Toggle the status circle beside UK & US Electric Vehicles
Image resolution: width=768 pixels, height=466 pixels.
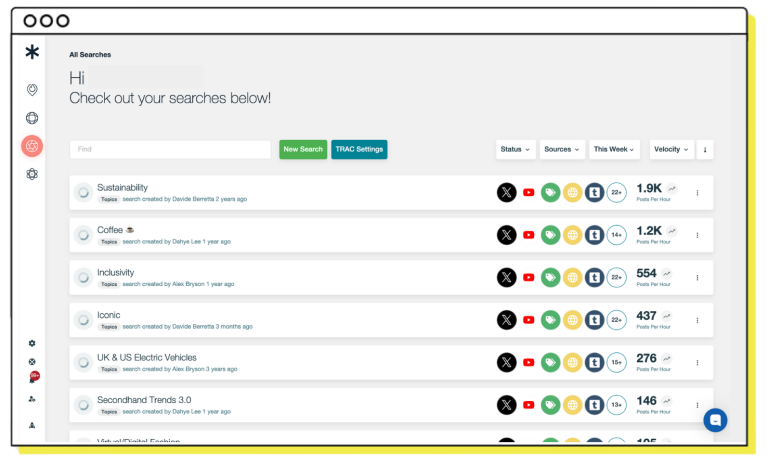[83, 362]
